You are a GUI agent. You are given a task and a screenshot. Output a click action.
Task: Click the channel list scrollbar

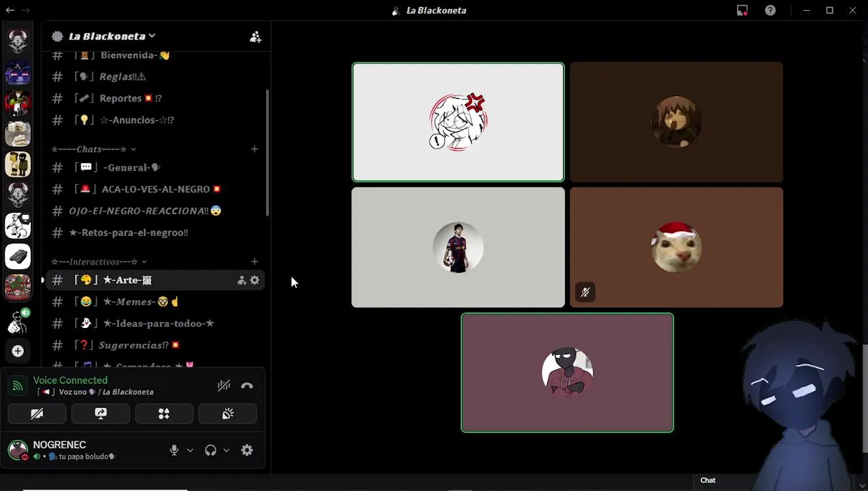267,153
